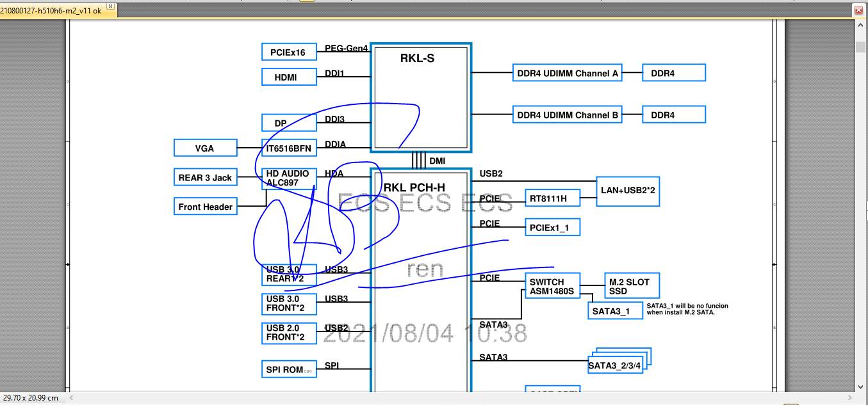Image resolution: width=868 pixels, height=405 pixels.
Task: Click the RKL-S processor label
Action: 418,58
